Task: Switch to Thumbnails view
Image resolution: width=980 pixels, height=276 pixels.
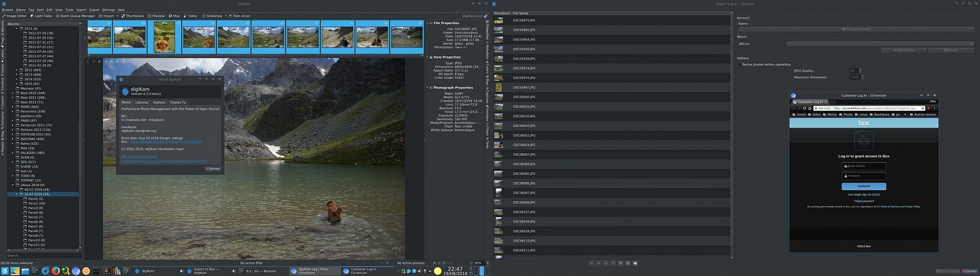Action: point(133,16)
